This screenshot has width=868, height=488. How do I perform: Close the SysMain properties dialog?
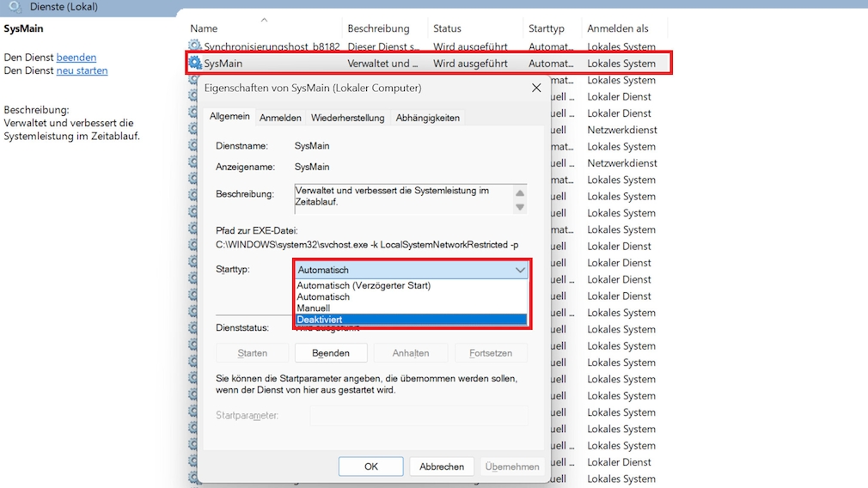(x=536, y=88)
